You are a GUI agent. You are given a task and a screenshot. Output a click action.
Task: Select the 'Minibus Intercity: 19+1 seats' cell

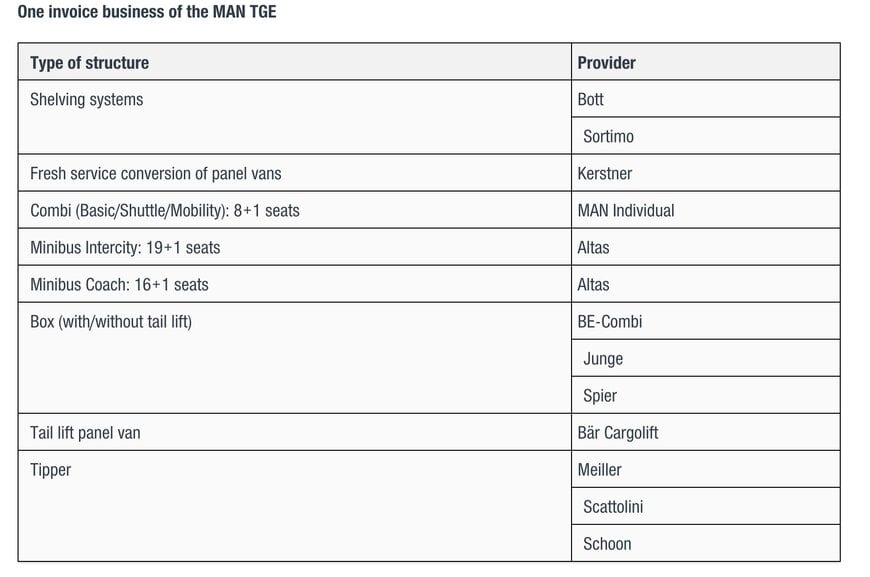pos(295,247)
